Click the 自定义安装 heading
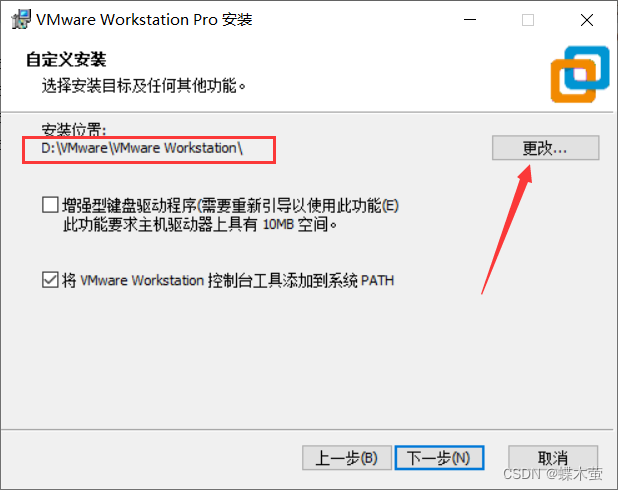 click(66, 60)
